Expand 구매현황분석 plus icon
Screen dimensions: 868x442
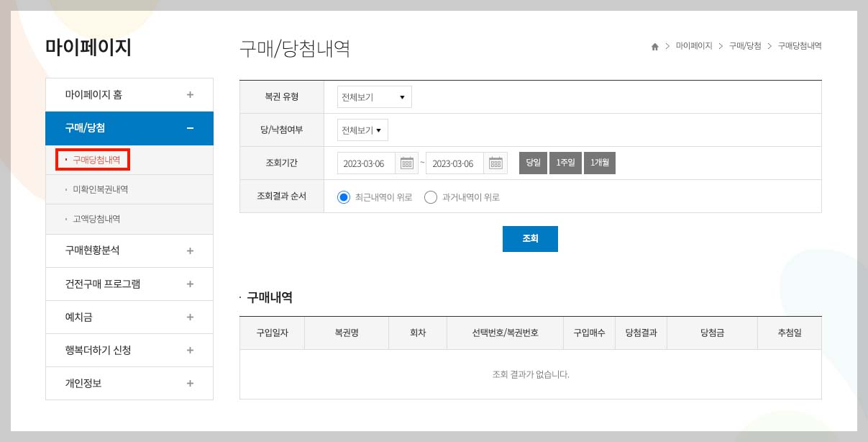point(190,251)
